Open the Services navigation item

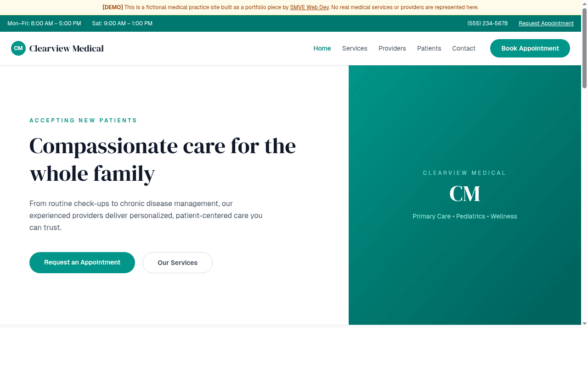pos(354,48)
